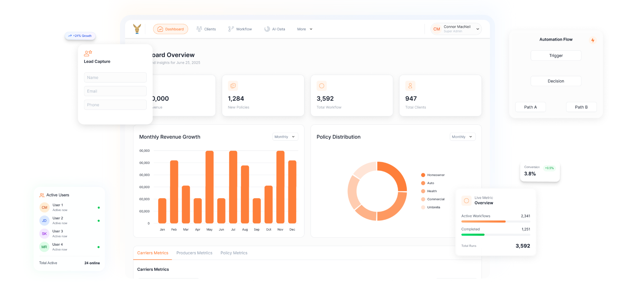
Task: Click the 24 online total
Action: [x=92, y=263]
